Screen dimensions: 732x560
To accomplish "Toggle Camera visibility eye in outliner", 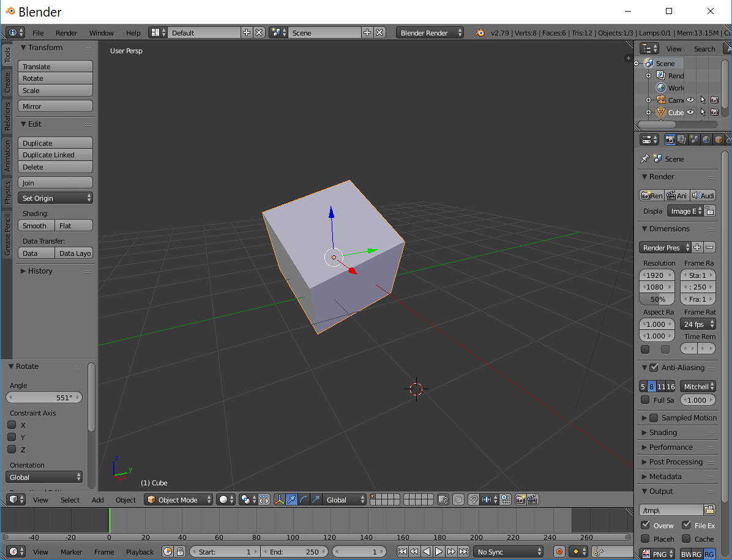I will tap(690, 100).
